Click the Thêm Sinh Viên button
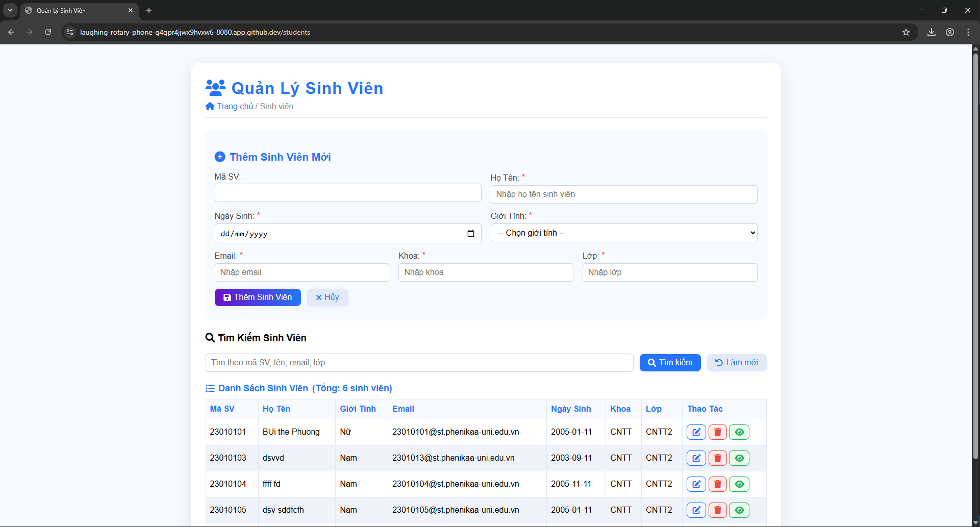Viewport: 980px width, 527px height. tap(258, 297)
